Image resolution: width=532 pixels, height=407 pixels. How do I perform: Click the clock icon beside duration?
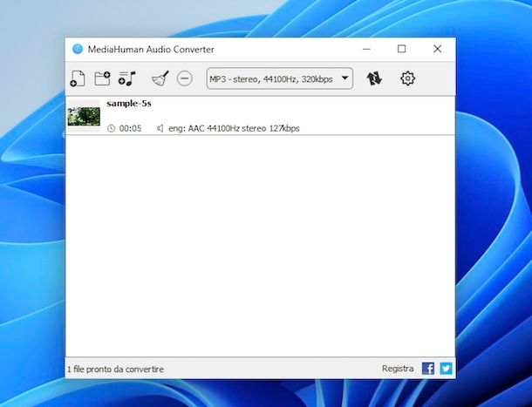(111, 128)
